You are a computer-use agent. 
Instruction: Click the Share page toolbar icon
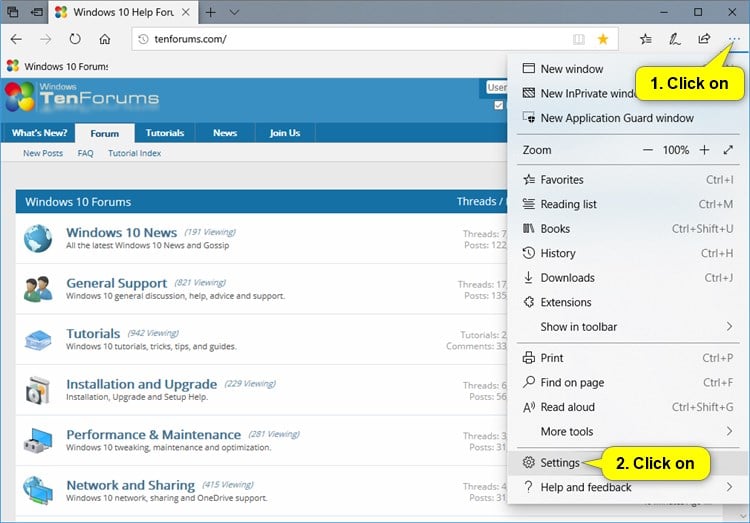click(x=704, y=39)
